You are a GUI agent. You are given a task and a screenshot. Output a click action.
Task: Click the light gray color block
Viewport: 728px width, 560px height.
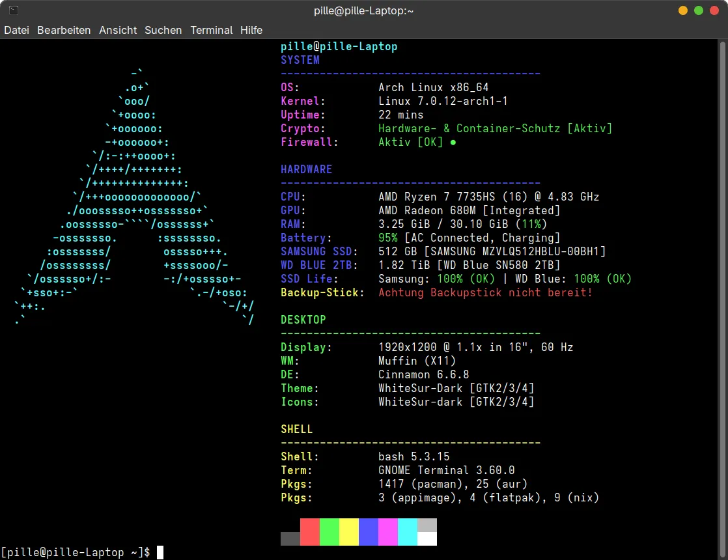pyautogui.click(x=427, y=525)
